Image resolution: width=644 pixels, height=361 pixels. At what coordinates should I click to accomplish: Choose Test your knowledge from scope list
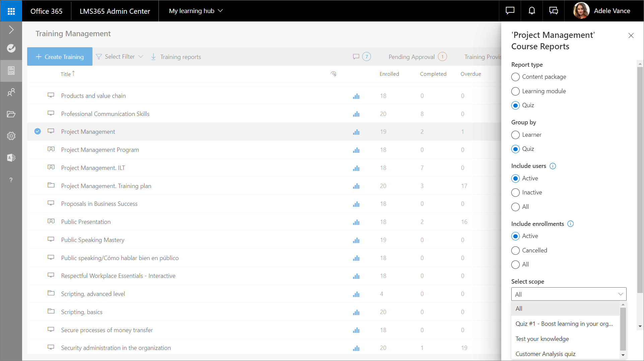pyautogui.click(x=542, y=339)
